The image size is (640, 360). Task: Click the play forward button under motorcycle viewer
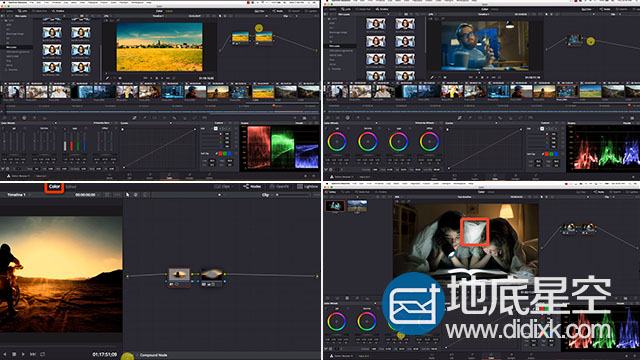[23, 354]
